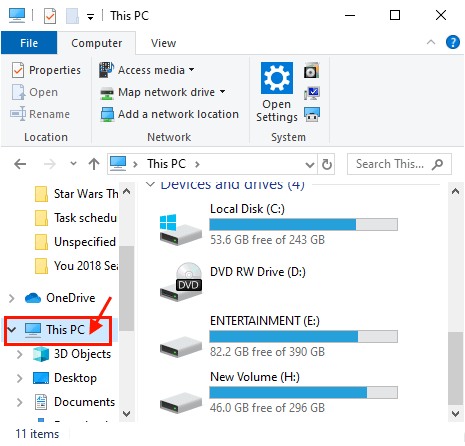Go back with the Back arrow
The image size is (465, 446).
coord(20,164)
